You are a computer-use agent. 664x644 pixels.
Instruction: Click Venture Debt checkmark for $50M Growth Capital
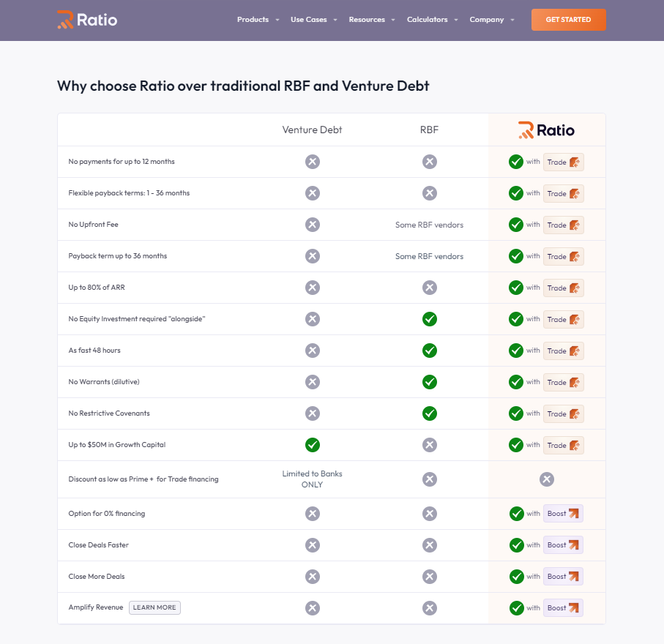click(x=313, y=445)
